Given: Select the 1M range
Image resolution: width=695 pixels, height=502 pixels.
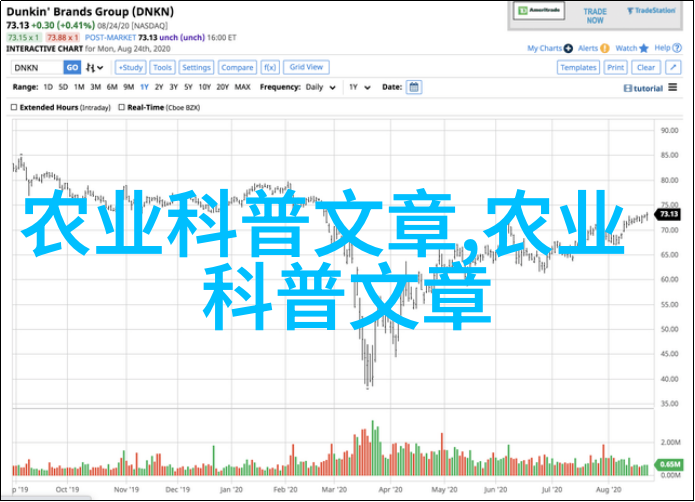Looking at the screenshot, I should click(79, 87).
